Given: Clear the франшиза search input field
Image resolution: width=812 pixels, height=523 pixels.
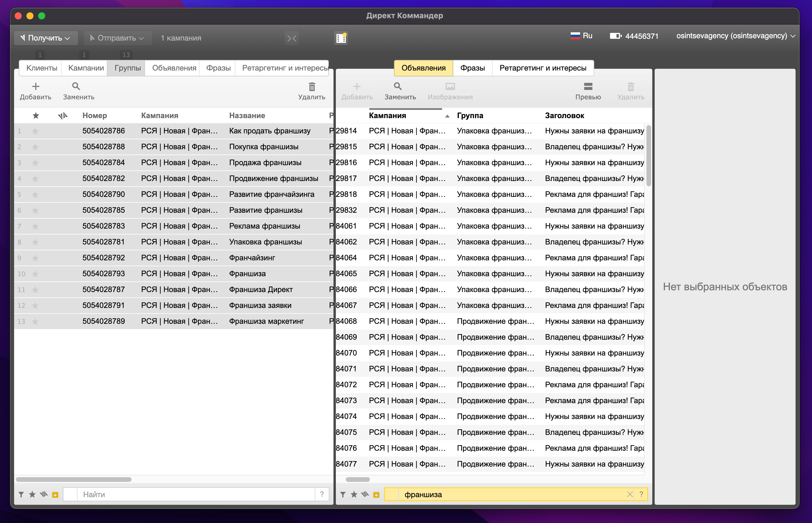Looking at the screenshot, I should [630, 494].
